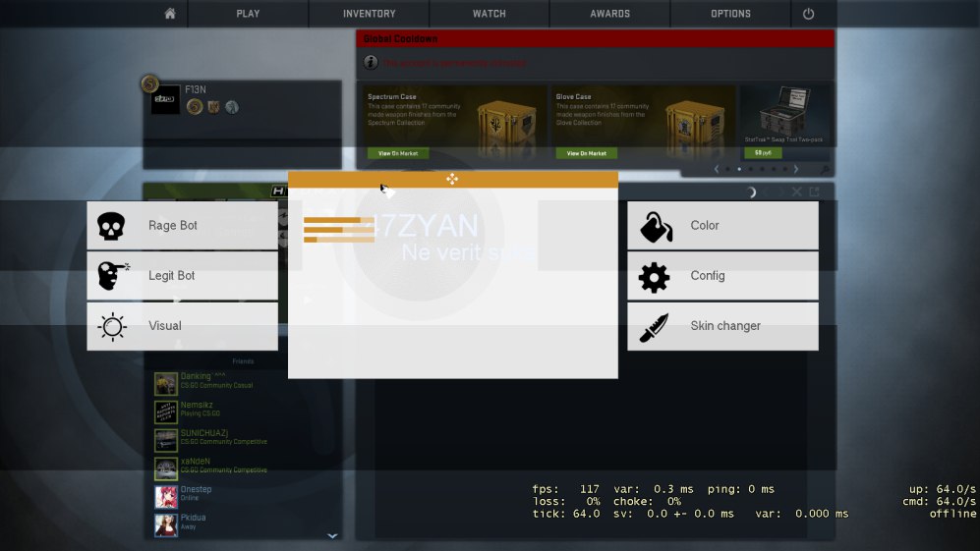
Task: Click the Glove Case image
Action: [695, 126]
